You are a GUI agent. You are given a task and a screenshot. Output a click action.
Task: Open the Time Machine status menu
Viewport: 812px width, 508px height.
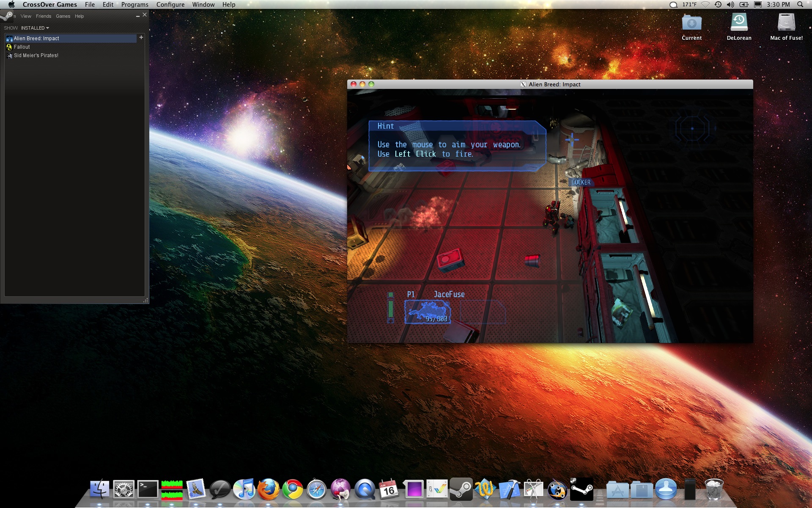pyautogui.click(x=718, y=5)
